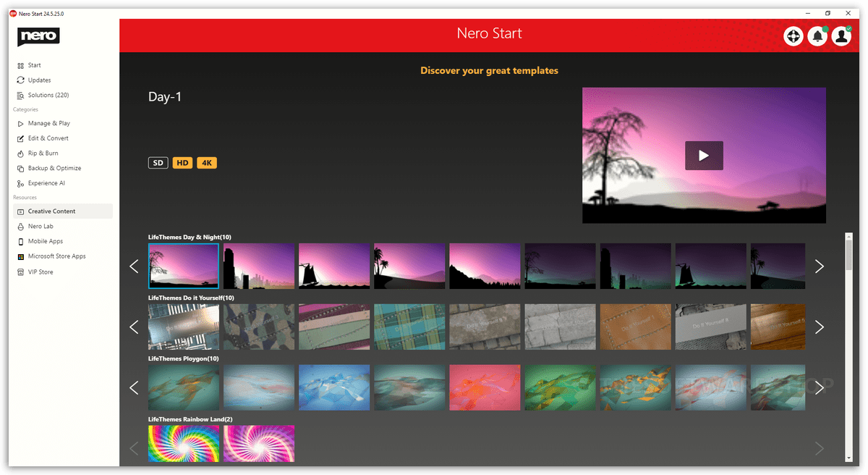Click the "Discover your great templates" heading
Screen dimensions: 868x475
(x=489, y=71)
